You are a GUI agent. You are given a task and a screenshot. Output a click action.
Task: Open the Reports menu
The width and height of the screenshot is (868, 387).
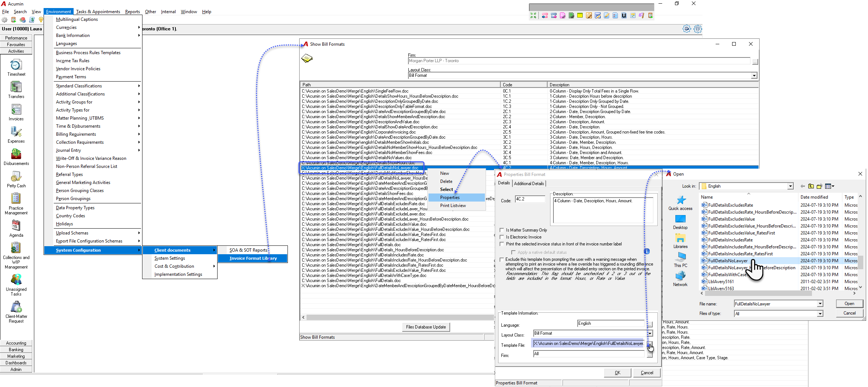[x=132, y=12]
